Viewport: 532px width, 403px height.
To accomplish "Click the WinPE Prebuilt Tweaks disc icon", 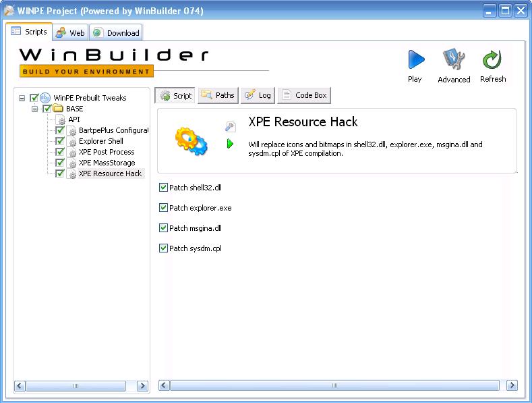I will tap(45, 98).
